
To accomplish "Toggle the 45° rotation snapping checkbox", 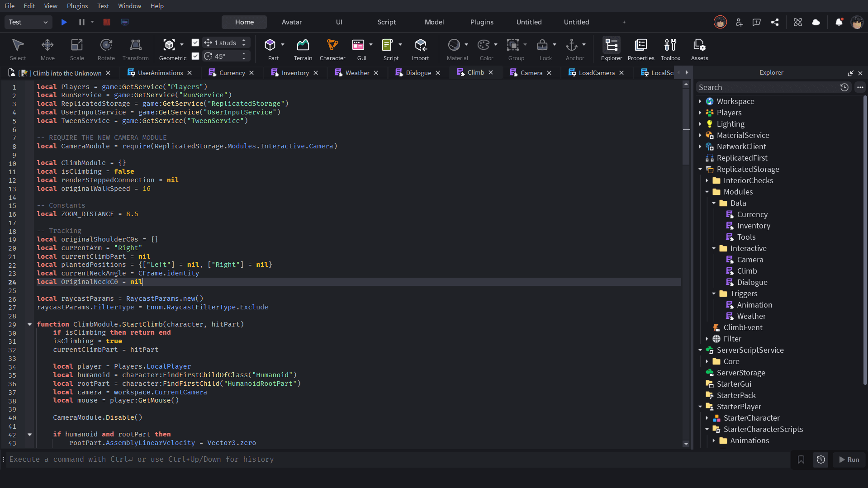I will click(x=195, y=56).
